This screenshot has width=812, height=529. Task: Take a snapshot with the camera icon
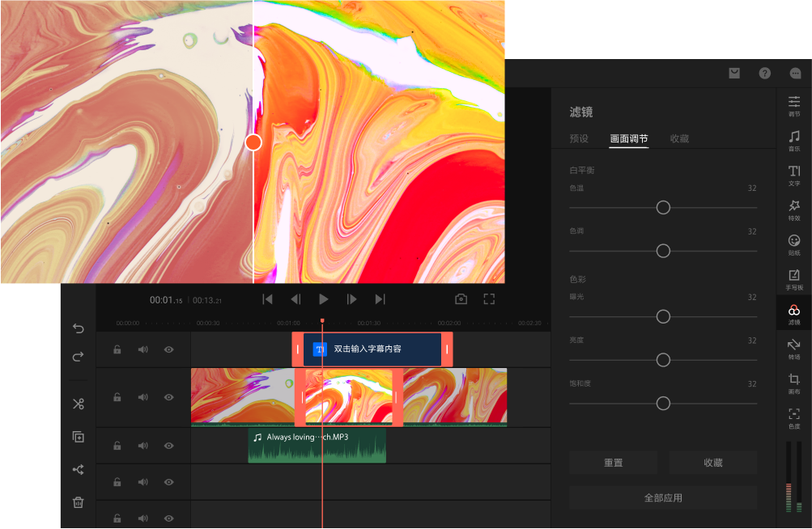point(461,299)
